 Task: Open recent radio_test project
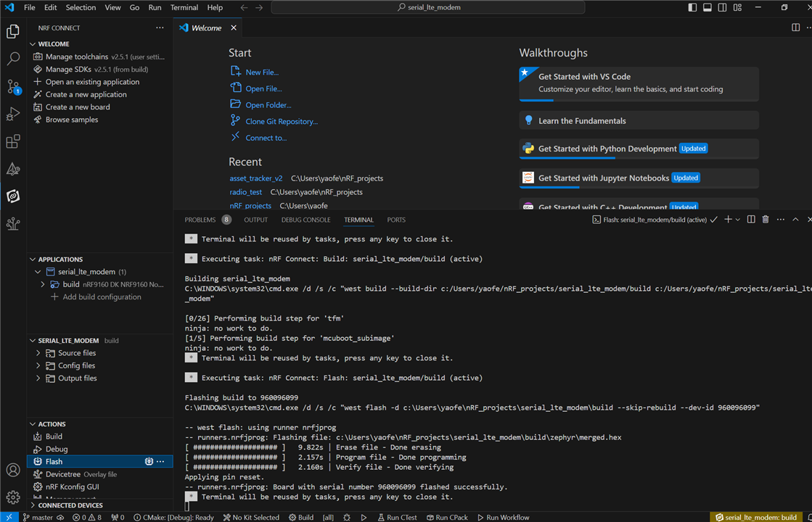245,192
